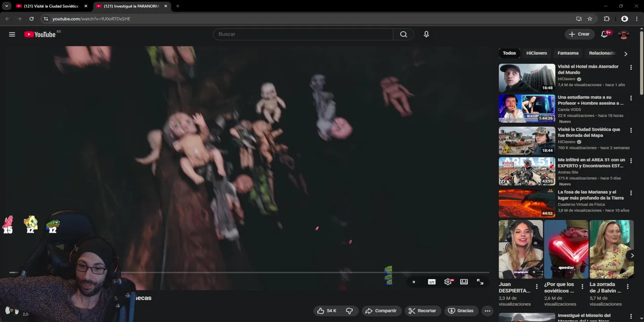
Task: Open the HiClavero channel under Hotel video
Action: [x=567, y=79]
